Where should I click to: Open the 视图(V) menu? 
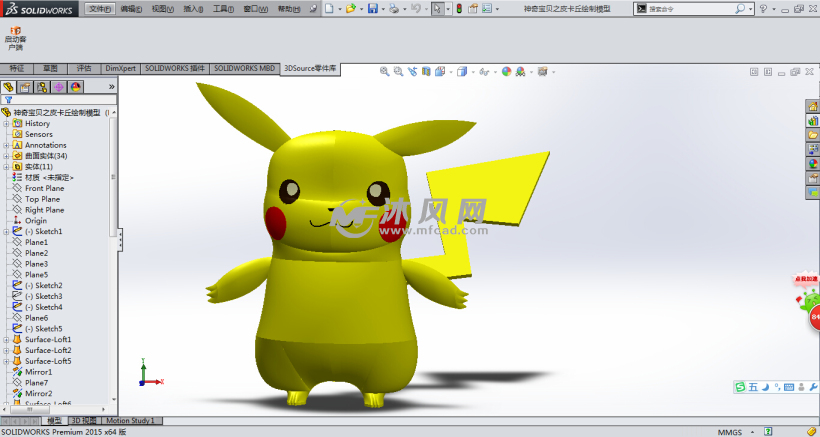[x=163, y=9]
